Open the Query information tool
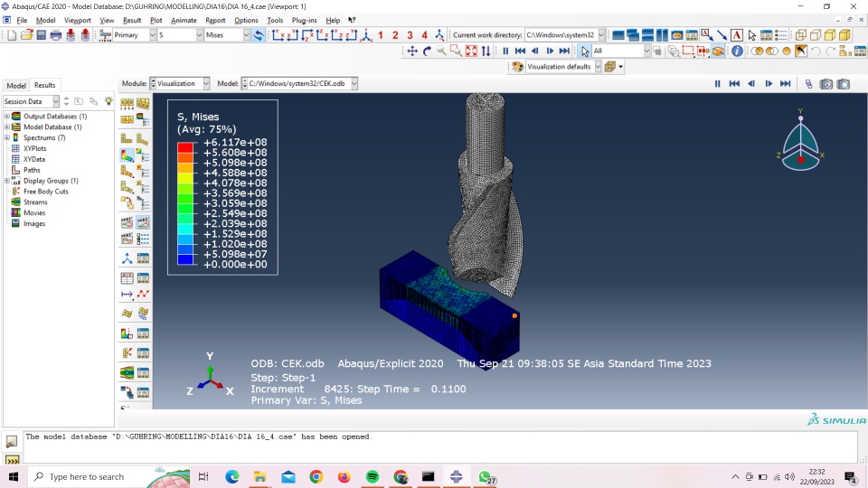The image size is (868, 488). (x=737, y=51)
